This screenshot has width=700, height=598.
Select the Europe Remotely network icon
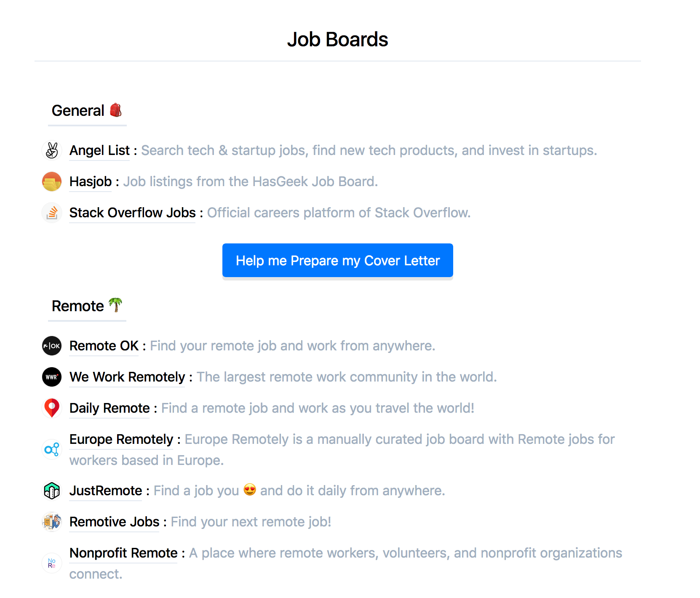tap(51, 449)
